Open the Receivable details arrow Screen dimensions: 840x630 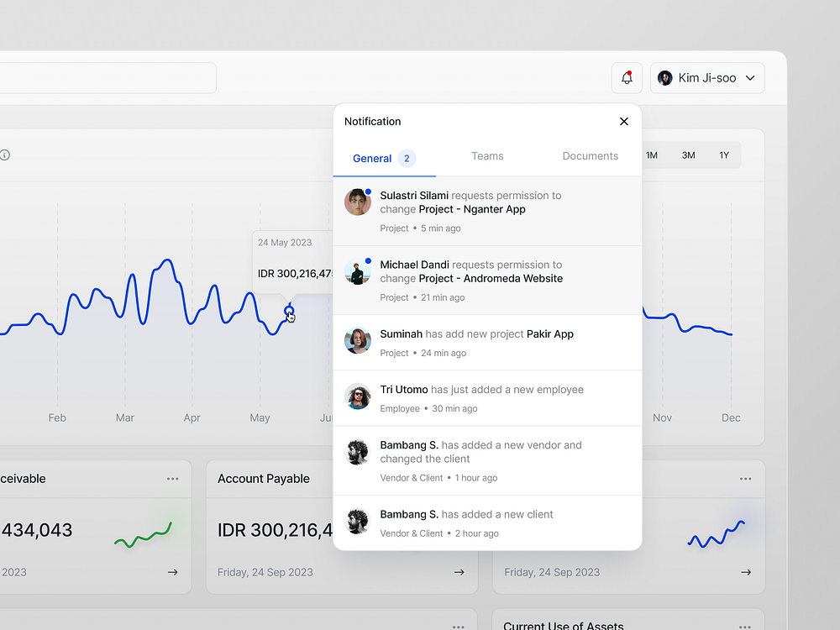pyautogui.click(x=172, y=572)
